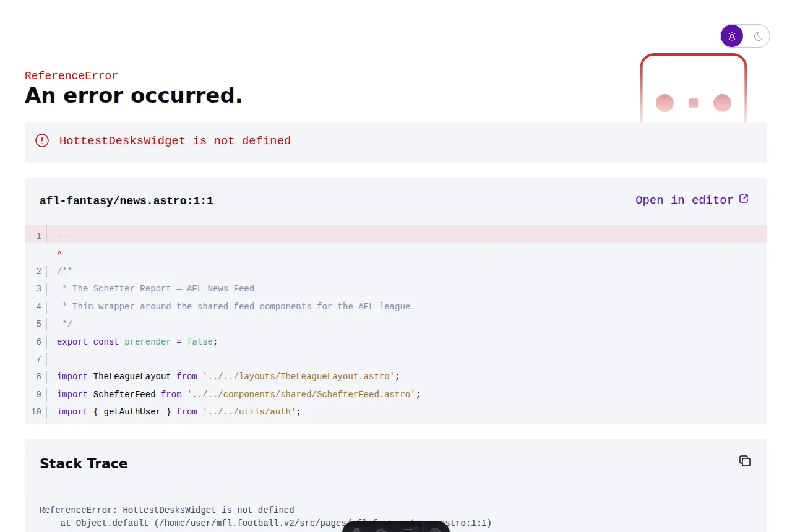Click the Stack Trace section header
792x532 pixels.
[84, 463]
